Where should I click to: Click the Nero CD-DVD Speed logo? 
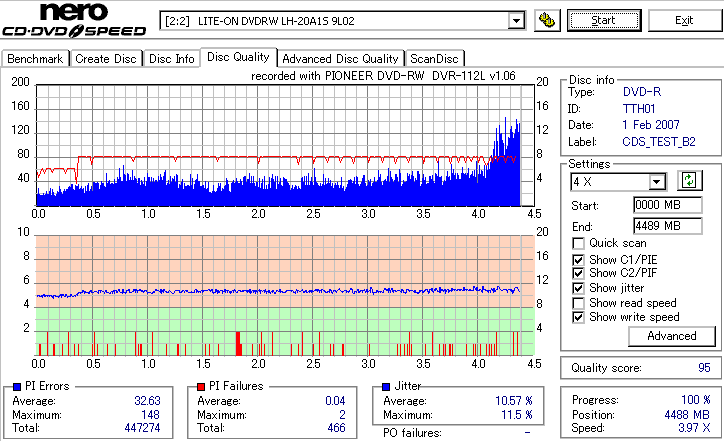74,19
